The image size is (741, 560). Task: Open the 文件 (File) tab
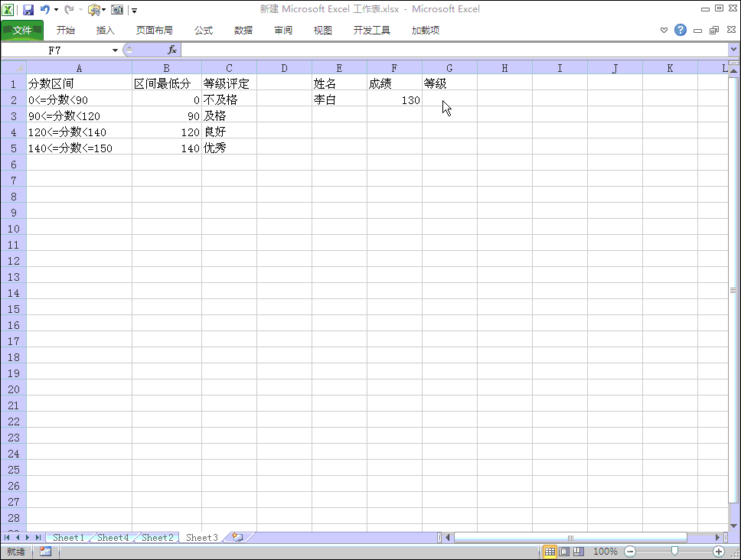[22, 31]
